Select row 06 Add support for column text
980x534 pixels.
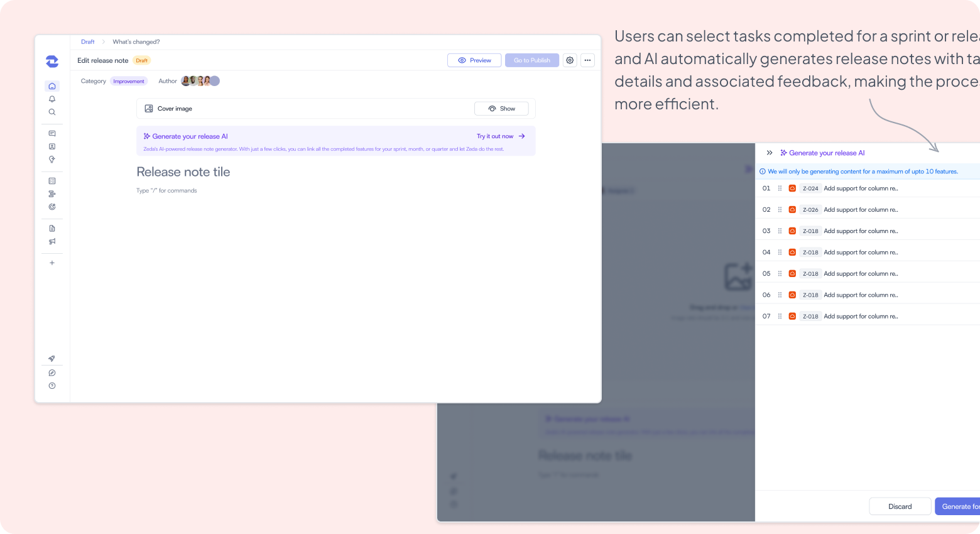coord(861,295)
